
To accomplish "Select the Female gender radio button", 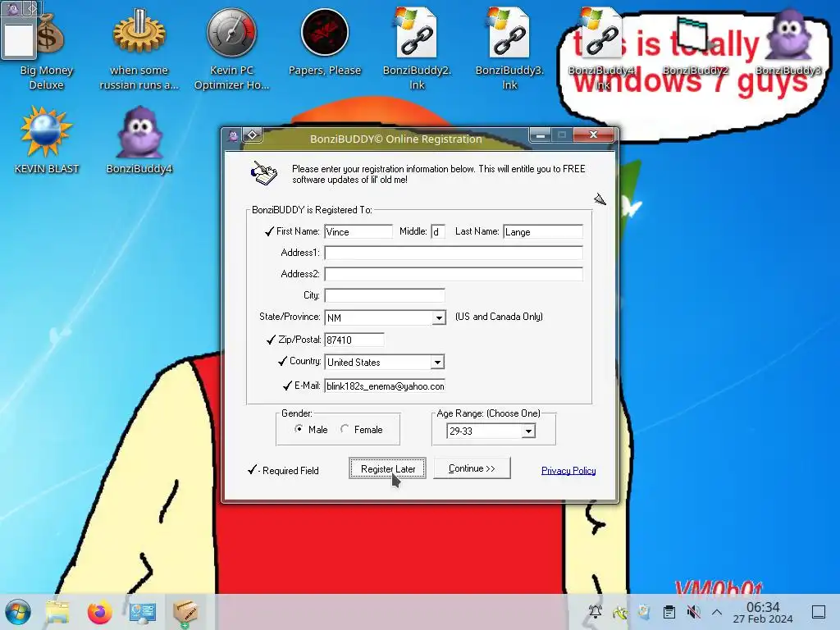I will point(345,428).
